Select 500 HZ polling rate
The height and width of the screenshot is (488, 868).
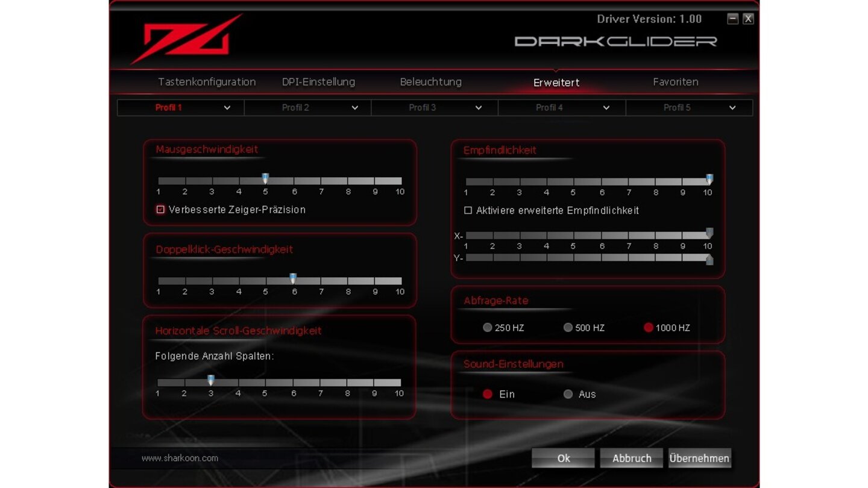[568, 328]
